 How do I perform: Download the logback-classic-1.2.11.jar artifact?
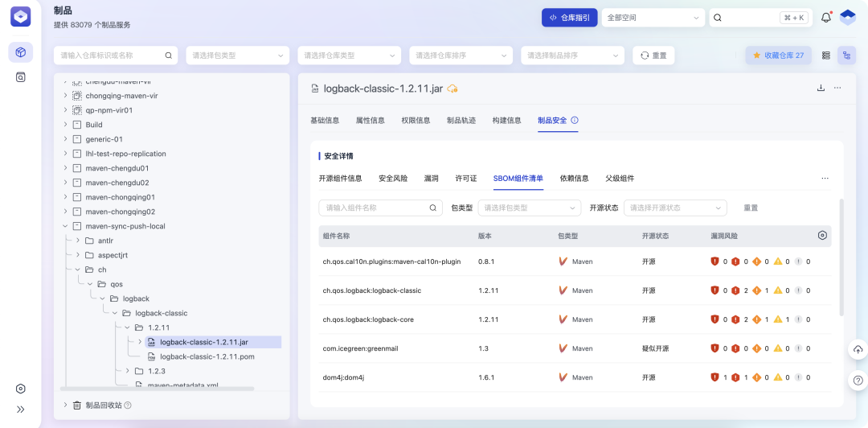coord(821,88)
